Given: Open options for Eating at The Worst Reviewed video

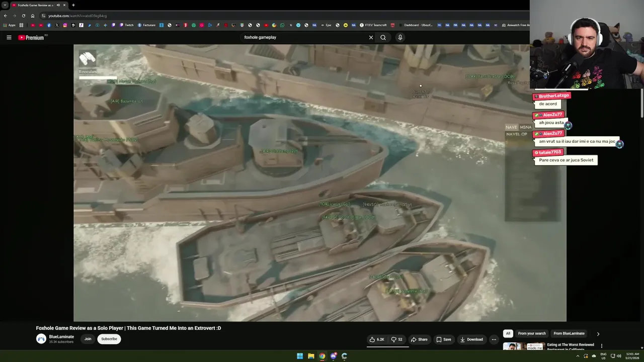Looking at the screenshot, I should [x=601, y=346].
